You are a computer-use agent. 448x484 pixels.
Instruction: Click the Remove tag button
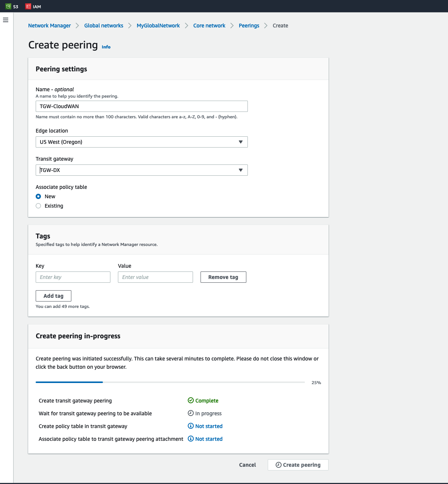223,277
